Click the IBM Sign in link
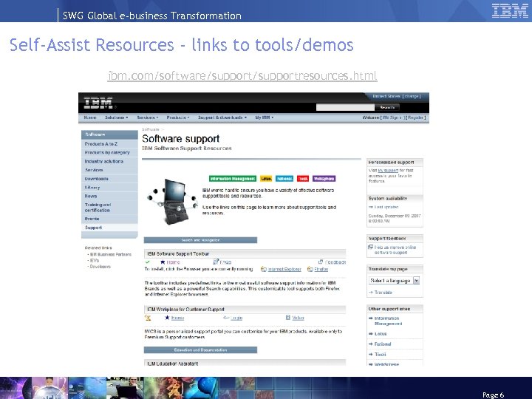 pyautogui.click(x=393, y=117)
